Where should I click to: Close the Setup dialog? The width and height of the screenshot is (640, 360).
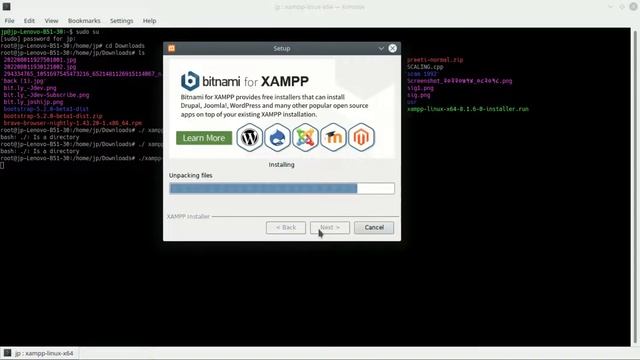click(x=392, y=48)
